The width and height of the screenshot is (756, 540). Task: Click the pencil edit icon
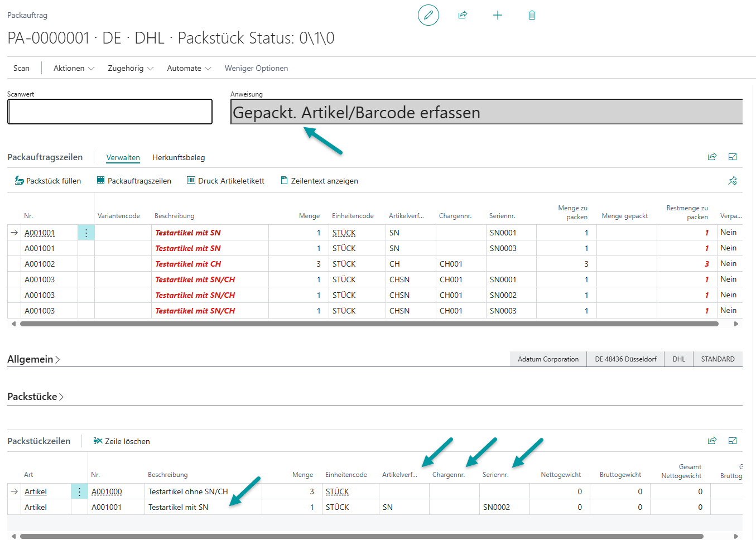(x=428, y=15)
